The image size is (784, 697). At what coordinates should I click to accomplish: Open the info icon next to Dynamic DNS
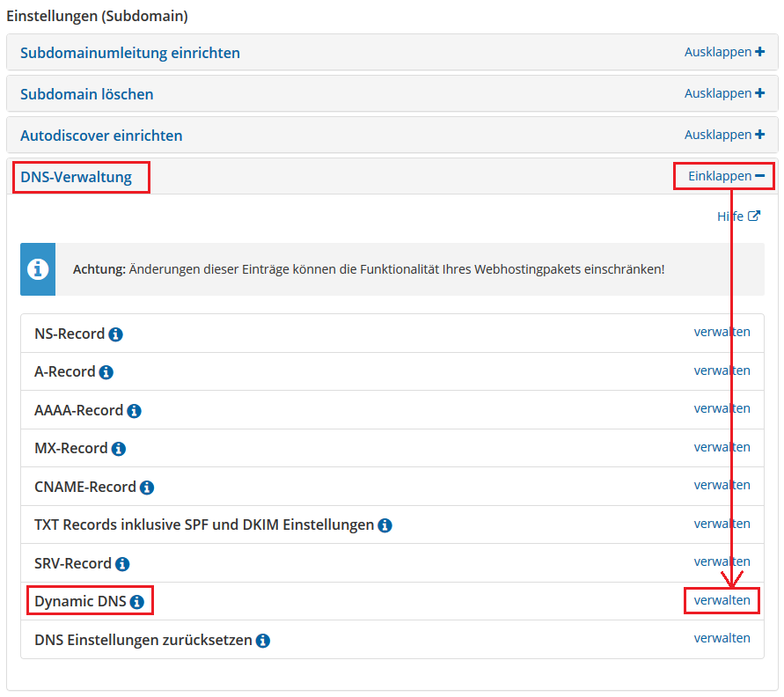click(137, 602)
